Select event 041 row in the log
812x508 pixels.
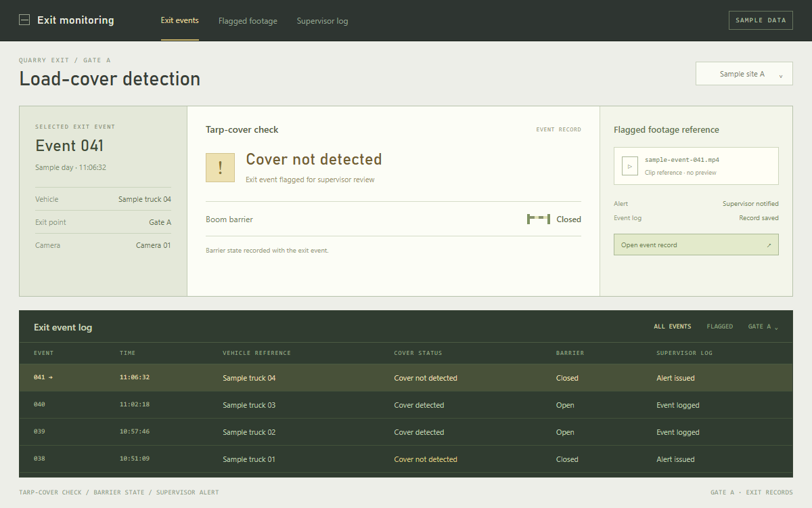click(406, 378)
